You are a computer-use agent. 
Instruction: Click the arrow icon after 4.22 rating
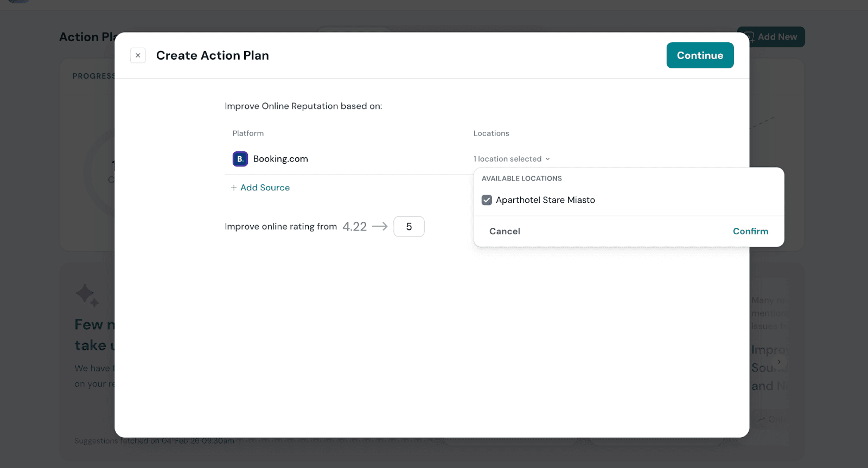tap(380, 227)
